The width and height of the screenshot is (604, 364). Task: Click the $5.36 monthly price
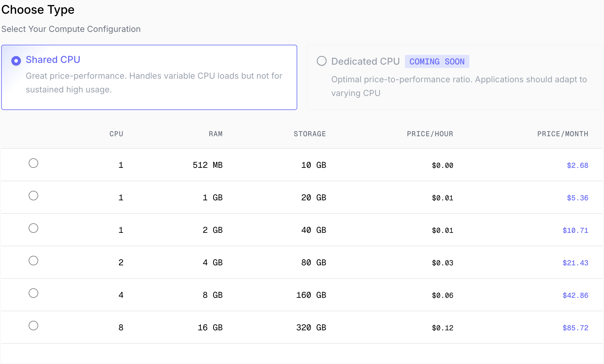pyautogui.click(x=577, y=198)
